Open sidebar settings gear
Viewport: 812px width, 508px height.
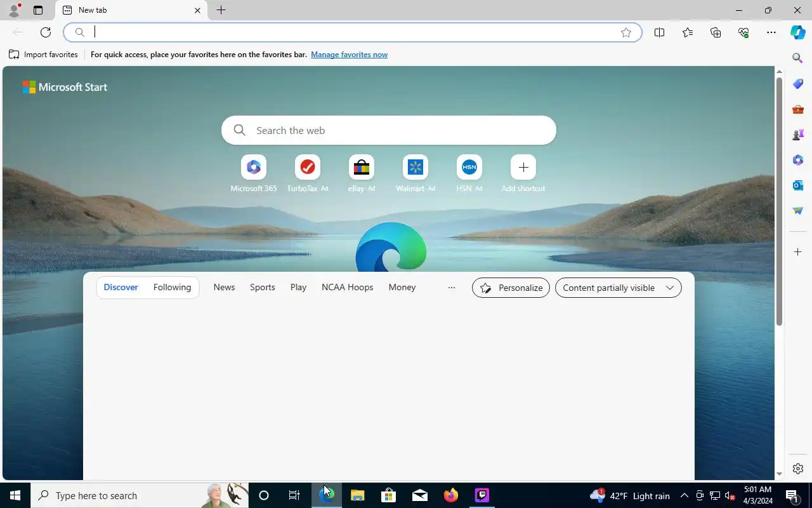(x=798, y=469)
